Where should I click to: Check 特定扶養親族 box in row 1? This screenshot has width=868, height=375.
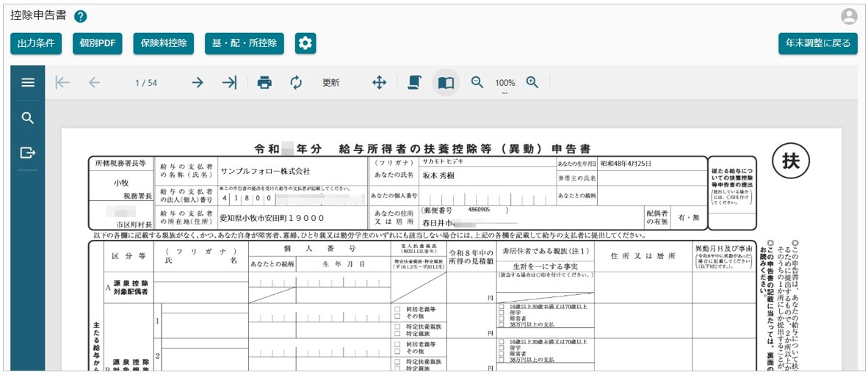coord(397,327)
